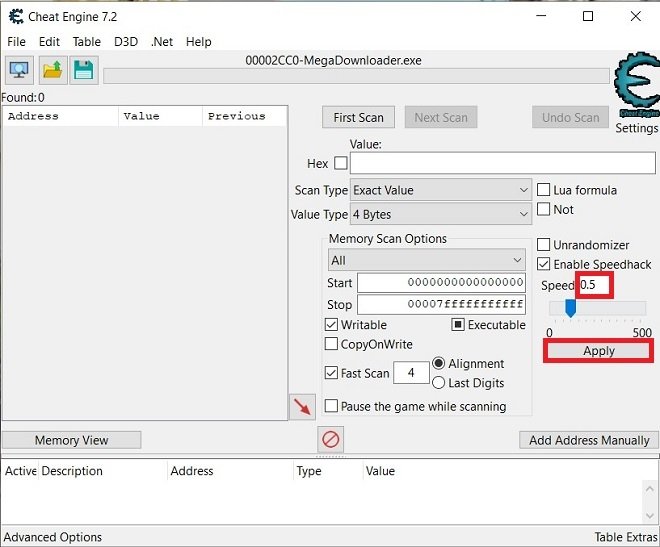The width and height of the screenshot is (660, 547).
Task: Maximize the Cheat Engine window
Action: pos(588,16)
